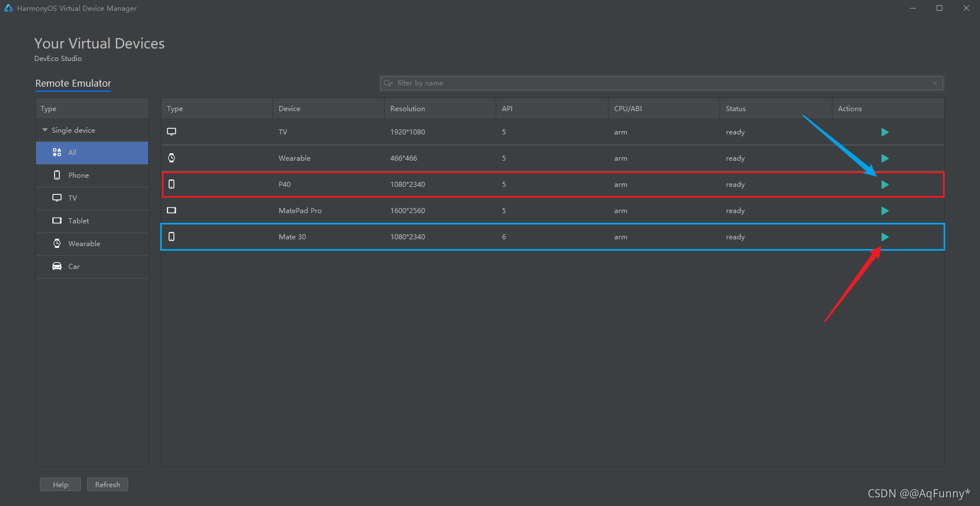Filter devices by TV type
980x506 pixels.
(x=92, y=198)
